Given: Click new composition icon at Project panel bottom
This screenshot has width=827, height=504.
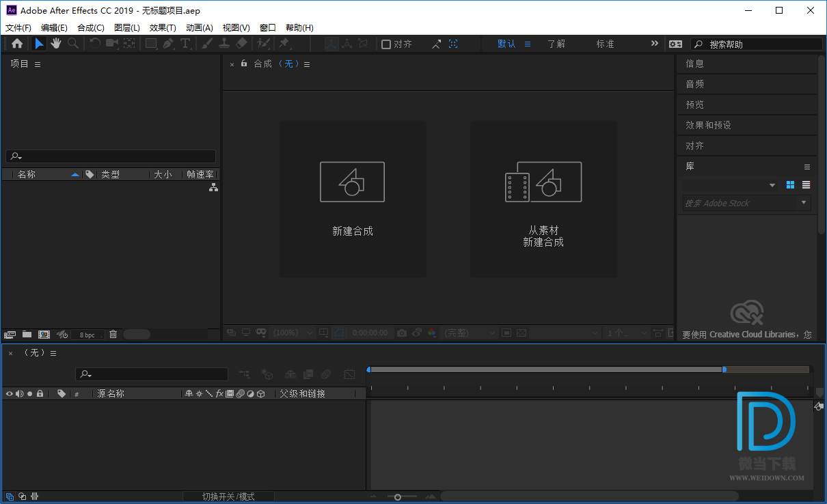Looking at the screenshot, I should 44,335.
